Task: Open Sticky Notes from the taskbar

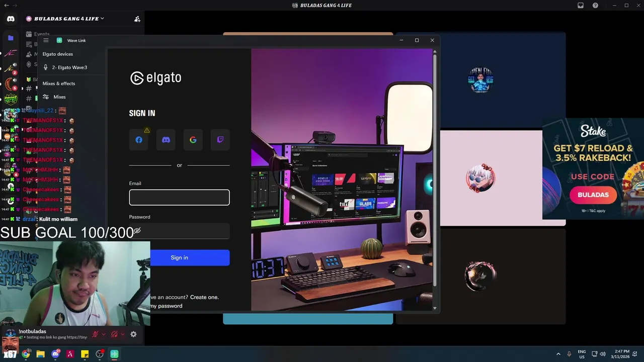Action: click(x=85, y=354)
